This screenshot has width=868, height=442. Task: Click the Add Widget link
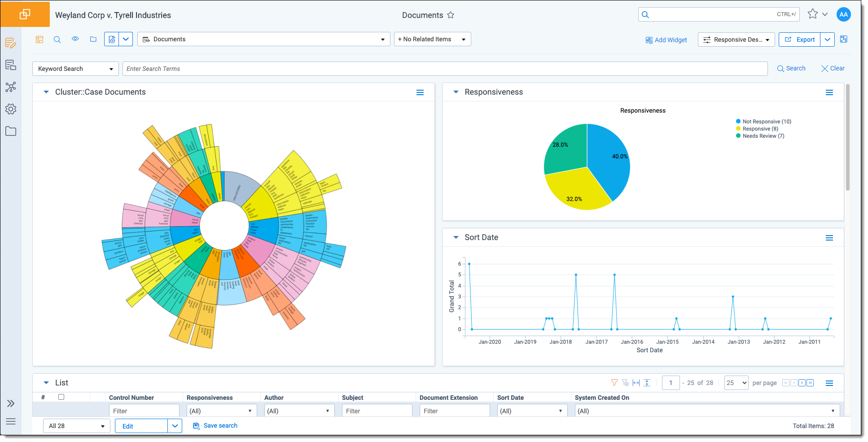[x=666, y=40]
